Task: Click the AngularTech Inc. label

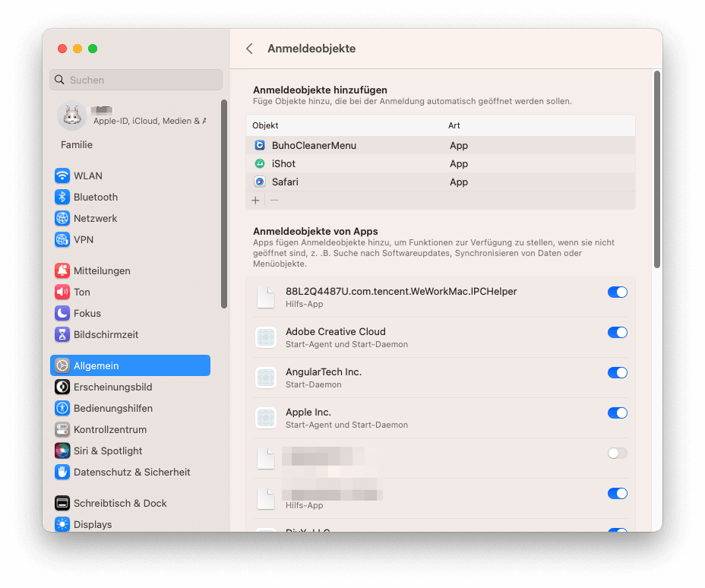Action: (324, 371)
